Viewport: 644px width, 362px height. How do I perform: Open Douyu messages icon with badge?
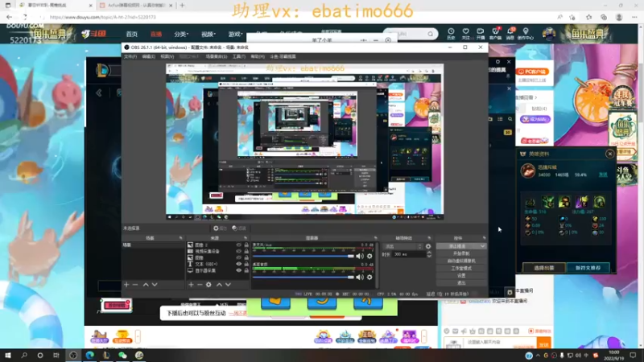[x=510, y=34]
